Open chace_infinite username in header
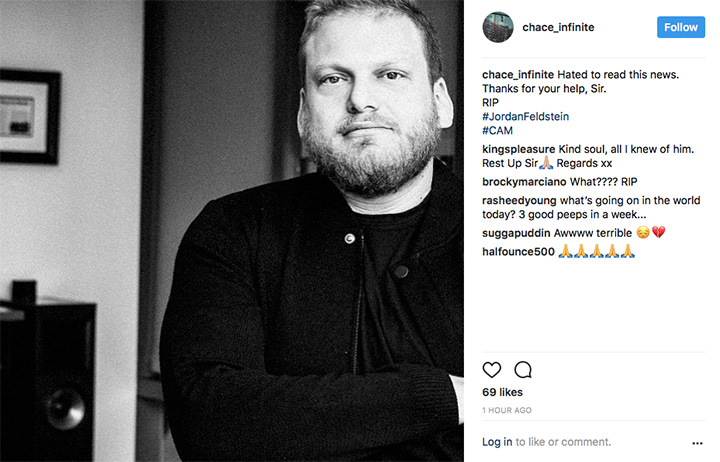 [x=558, y=28]
